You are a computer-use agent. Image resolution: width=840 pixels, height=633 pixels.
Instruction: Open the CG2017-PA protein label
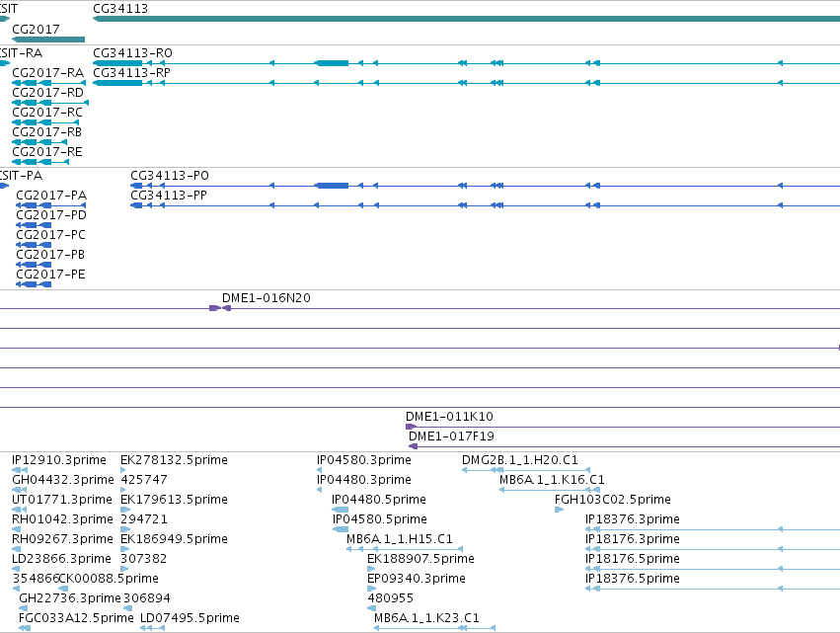pos(51,196)
